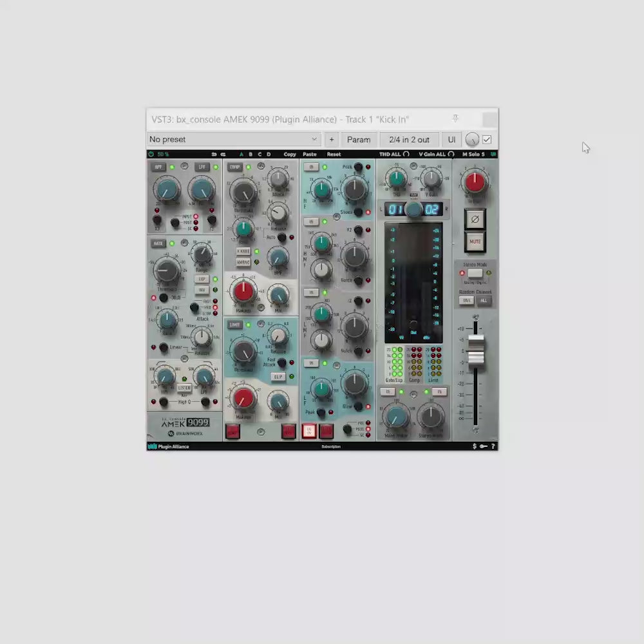
Task: Click the lit EQ IN red button
Action: (309, 431)
